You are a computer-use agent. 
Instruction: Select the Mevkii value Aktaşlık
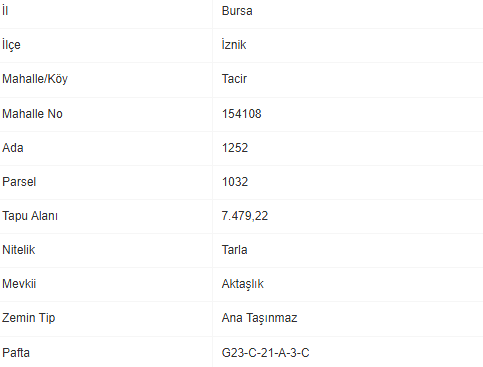click(242, 284)
